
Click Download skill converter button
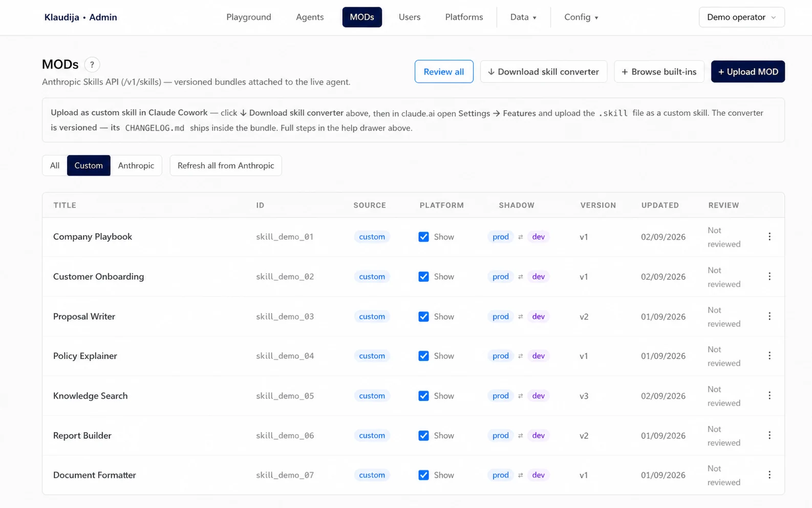point(543,72)
